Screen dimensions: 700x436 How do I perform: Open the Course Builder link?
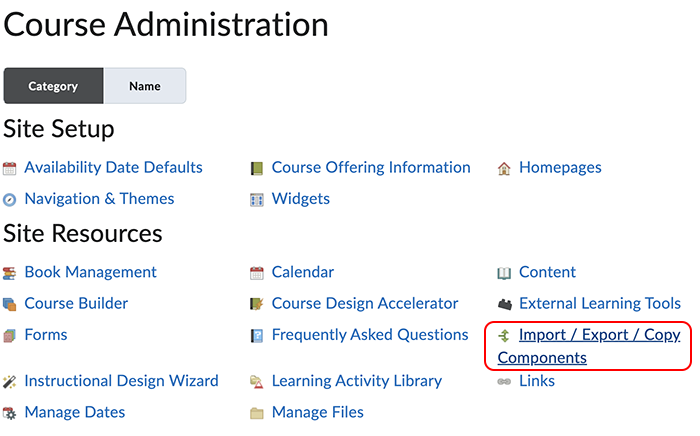[x=76, y=303]
